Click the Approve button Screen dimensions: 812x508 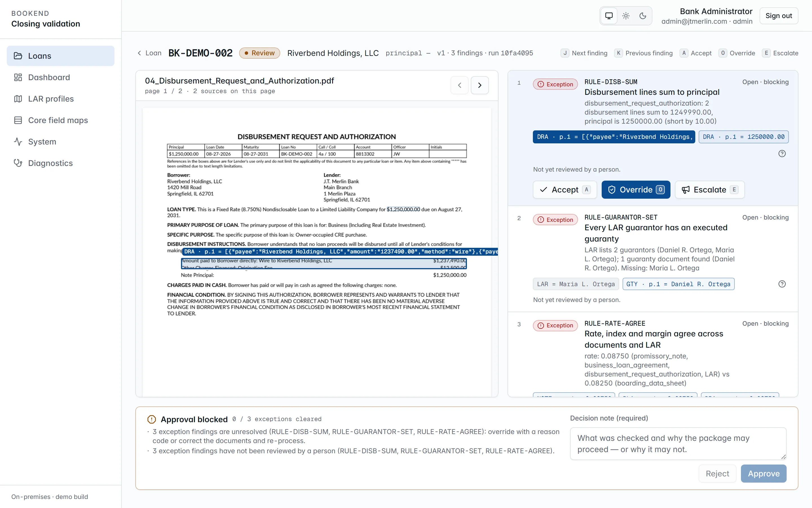point(764,473)
